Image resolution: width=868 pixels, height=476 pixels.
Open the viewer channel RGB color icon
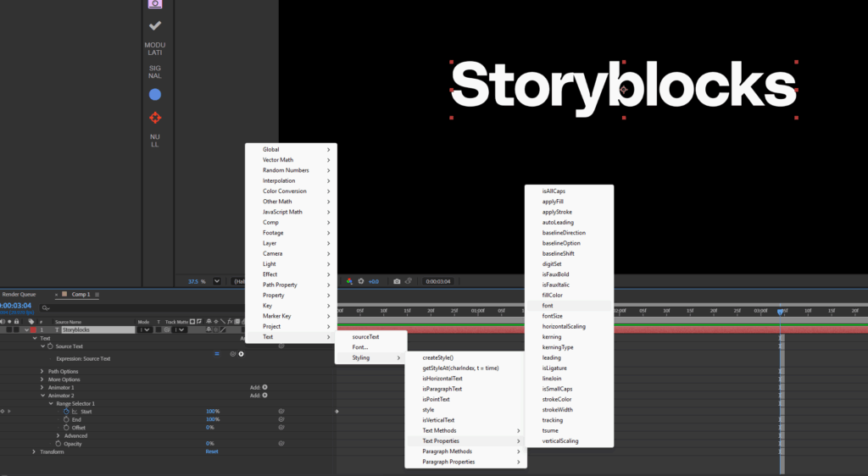pos(349,281)
